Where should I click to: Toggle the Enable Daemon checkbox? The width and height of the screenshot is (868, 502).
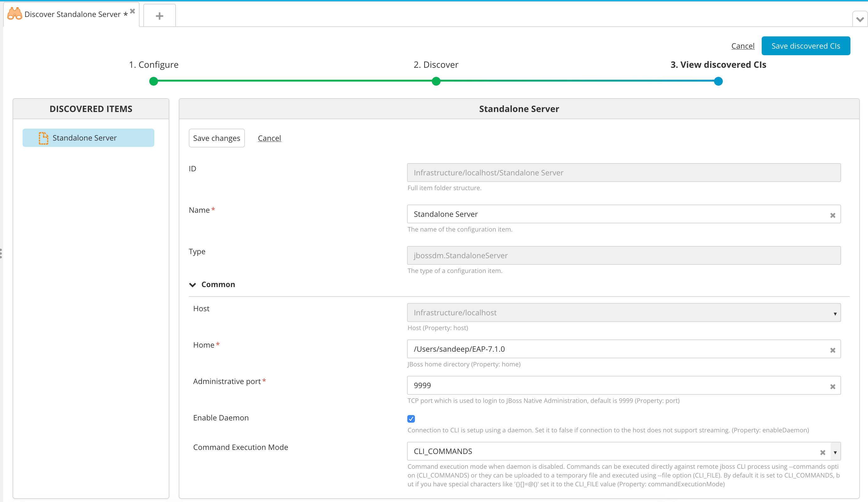point(411,418)
